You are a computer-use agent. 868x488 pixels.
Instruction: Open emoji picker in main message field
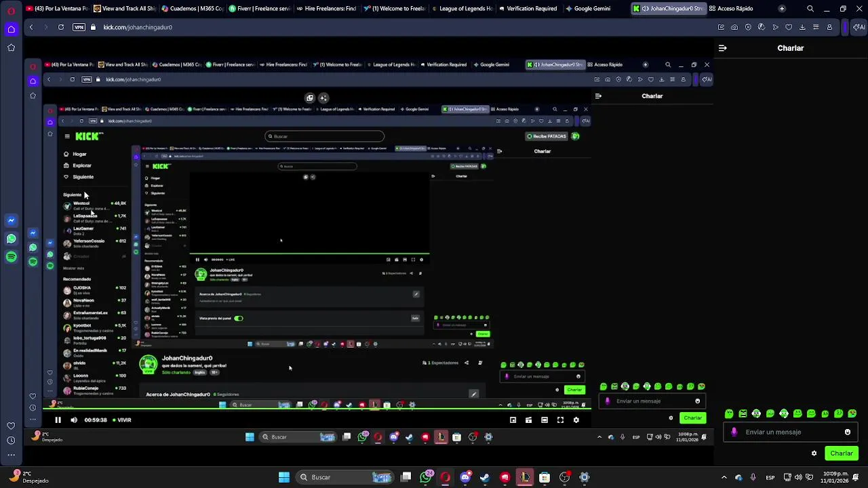847,432
